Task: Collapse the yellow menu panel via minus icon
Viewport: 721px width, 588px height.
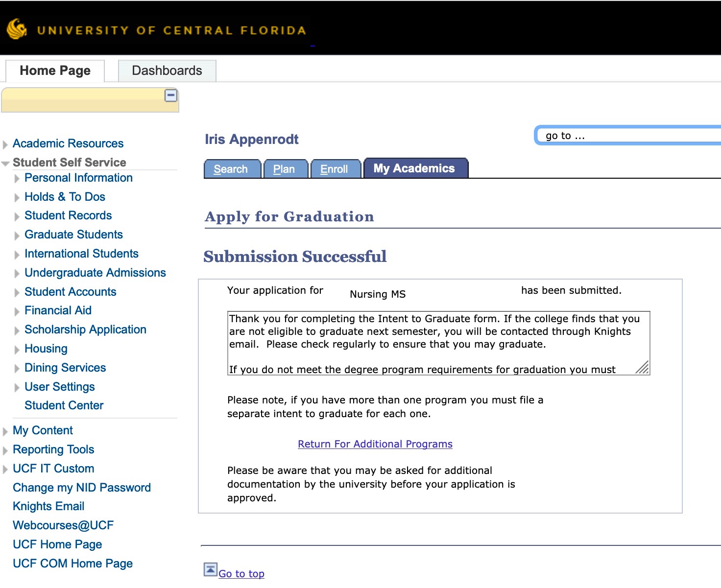Action: pos(171,96)
